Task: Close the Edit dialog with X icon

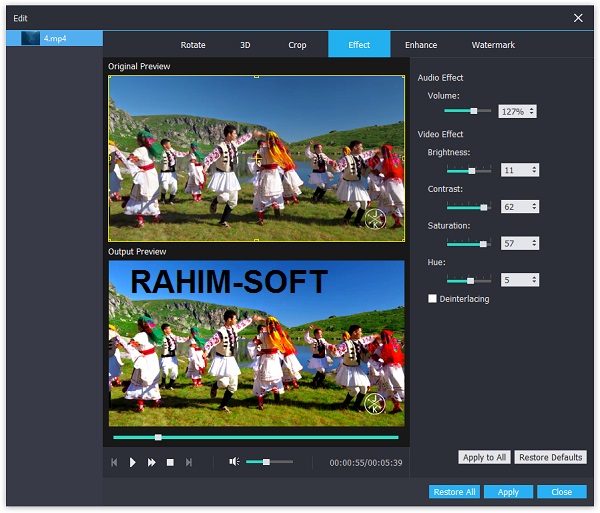Action: tap(578, 17)
